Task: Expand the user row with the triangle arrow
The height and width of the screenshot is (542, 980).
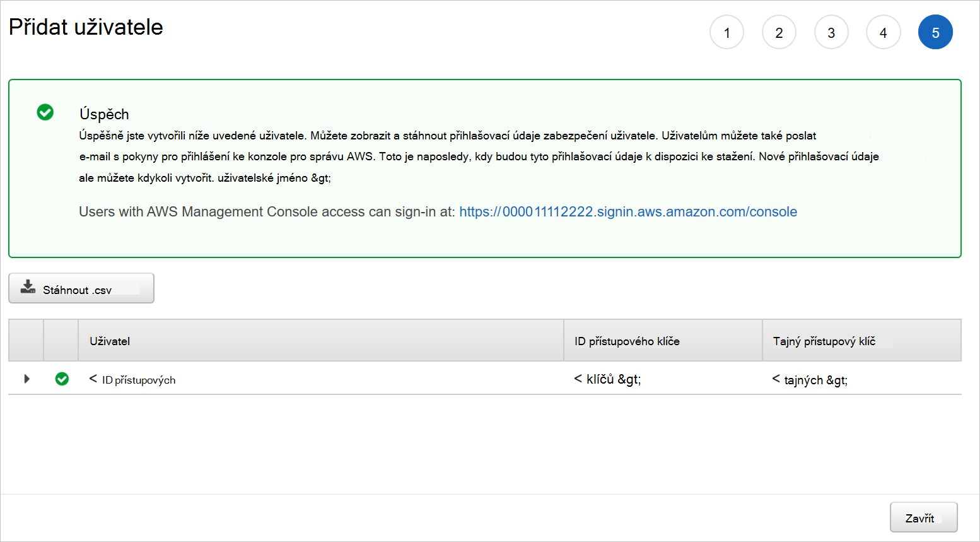Action: click(x=26, y=379)
